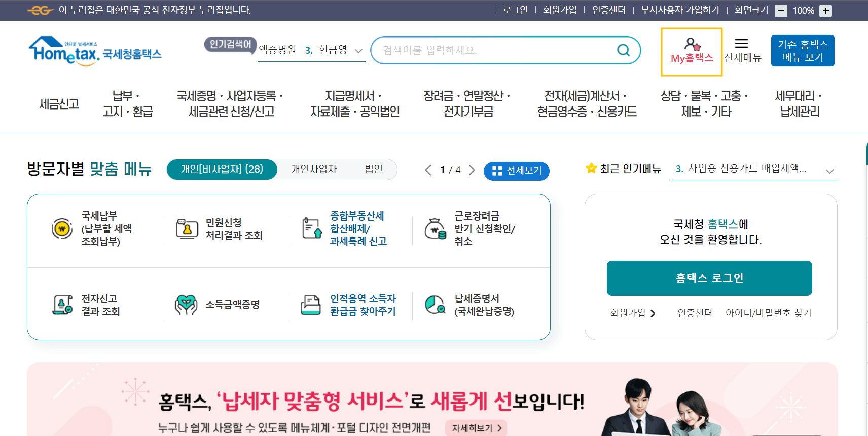868x436 pixels.
Task: Open the 국세증명·사업자등록 menu
Action: pos(231,103)
